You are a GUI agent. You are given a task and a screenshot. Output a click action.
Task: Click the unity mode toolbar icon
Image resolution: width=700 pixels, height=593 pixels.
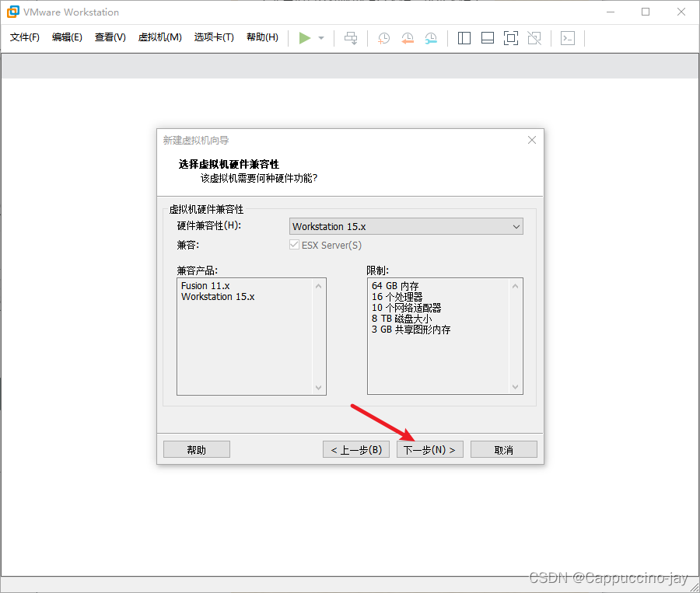[x=534, y=38]
